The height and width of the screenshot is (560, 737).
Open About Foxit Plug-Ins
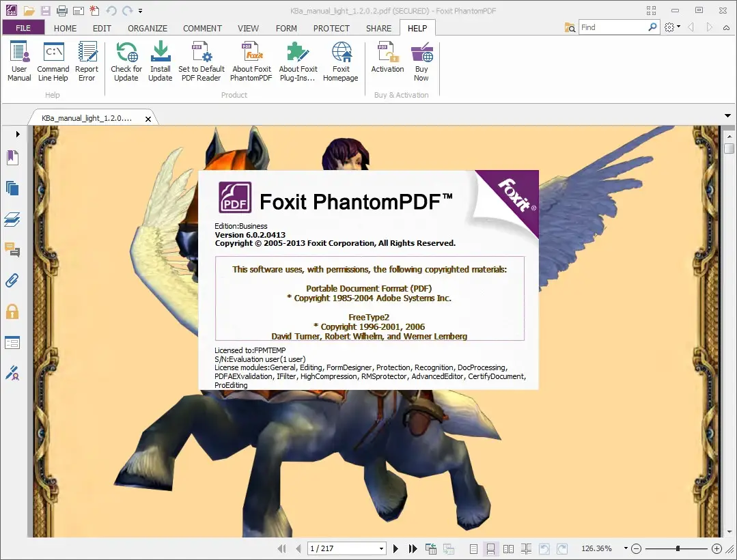pyautogui.click(x=298, y=61)
